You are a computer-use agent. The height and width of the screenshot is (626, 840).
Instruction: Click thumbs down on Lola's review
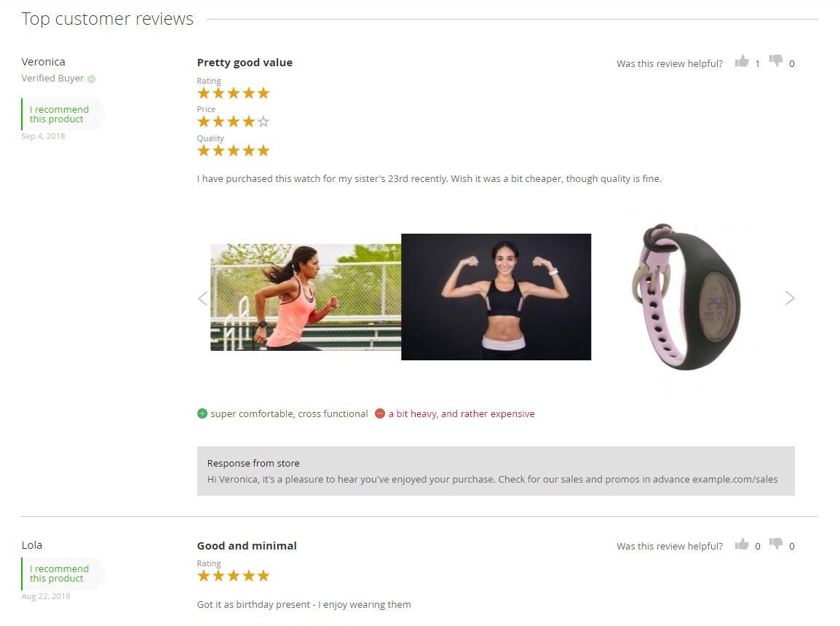[776, 544]
